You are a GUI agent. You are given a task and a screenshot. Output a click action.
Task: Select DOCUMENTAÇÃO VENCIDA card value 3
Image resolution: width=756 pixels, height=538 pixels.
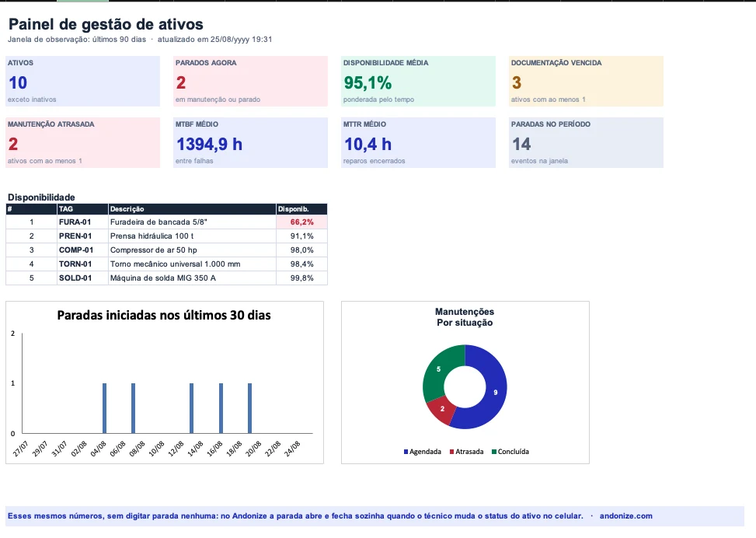pyautogui.click(x=517, y=83)
